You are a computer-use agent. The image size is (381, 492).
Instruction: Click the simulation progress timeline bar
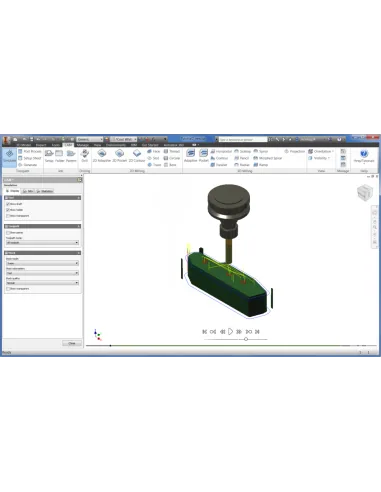click(231, 346)
